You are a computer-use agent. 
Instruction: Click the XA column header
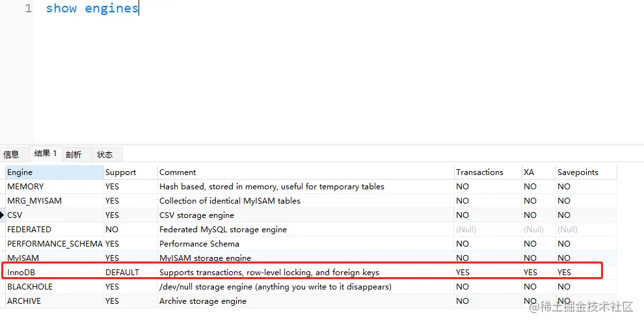pyautogui.click(x=528, y=172)
